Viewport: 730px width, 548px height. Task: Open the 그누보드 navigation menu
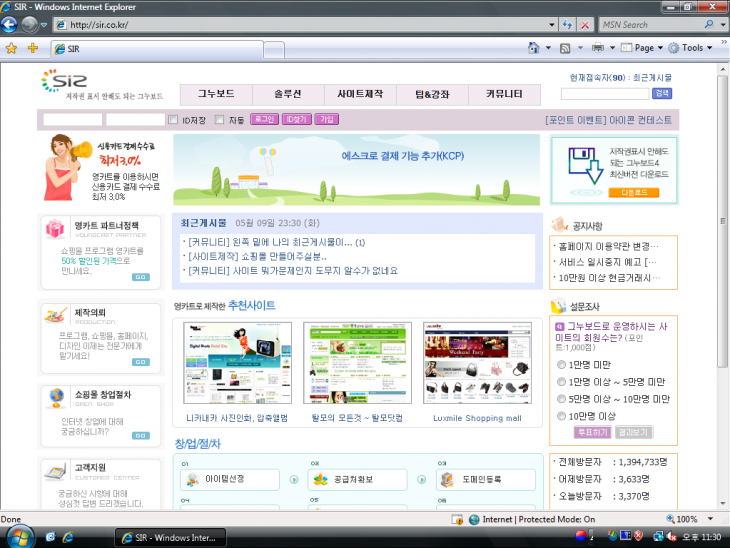[216, 94]
